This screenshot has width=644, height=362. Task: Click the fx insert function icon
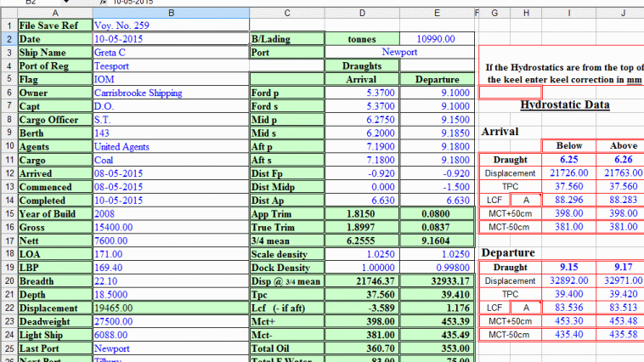[x=105, y=3]
